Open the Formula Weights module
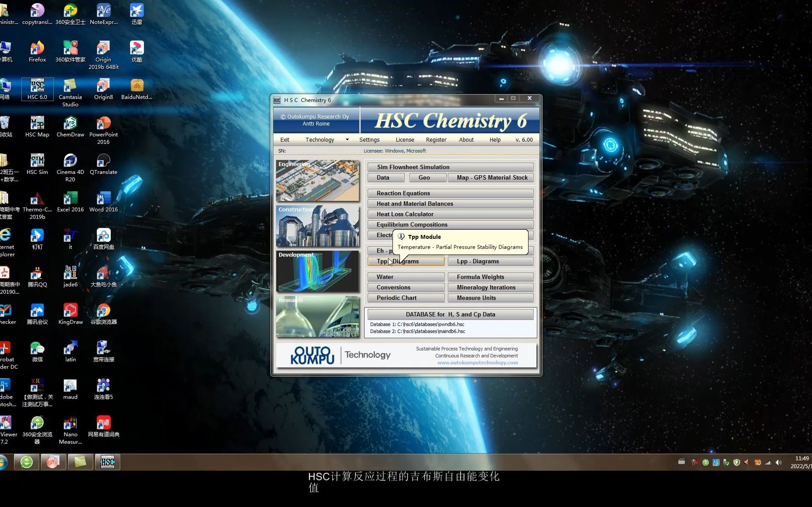This screenshot has height=507, width=812. point(491,277)
